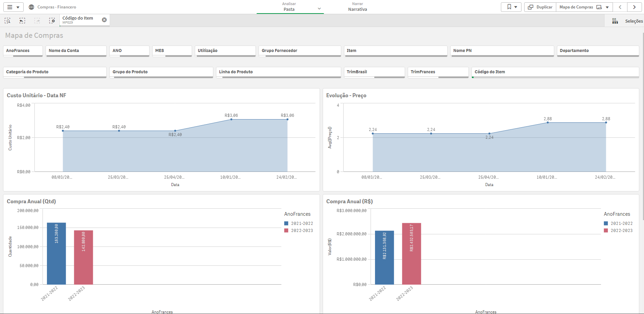The height and width of the screenshot is (314, 644).
Task: Clear all selections with the X selection icon
Action: click(x=52, y=21)
